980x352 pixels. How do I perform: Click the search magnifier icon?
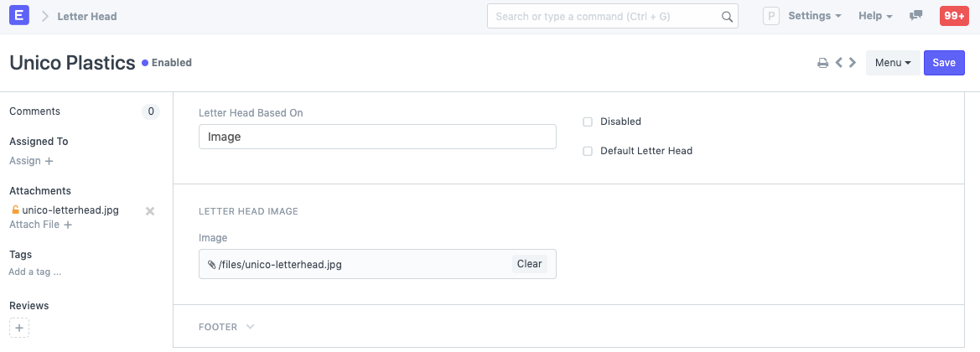click(x=727, y=17)
